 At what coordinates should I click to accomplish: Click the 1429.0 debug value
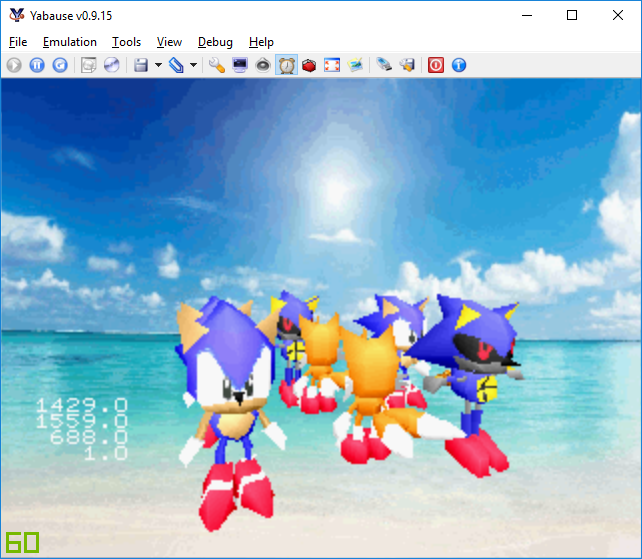tap(82, 406)
